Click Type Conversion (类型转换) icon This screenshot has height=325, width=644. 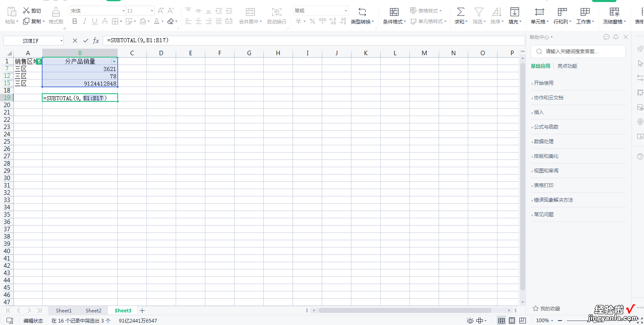tap(362, 12)
